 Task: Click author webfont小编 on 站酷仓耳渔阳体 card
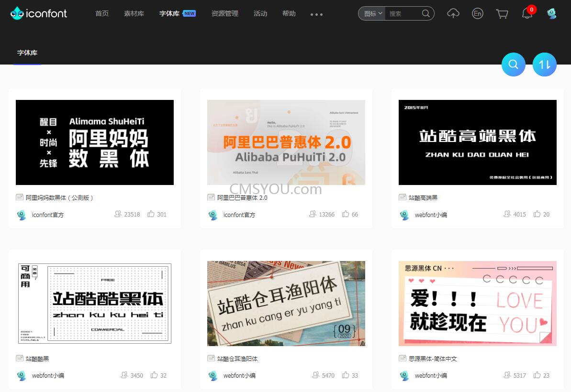pos(239,376)
